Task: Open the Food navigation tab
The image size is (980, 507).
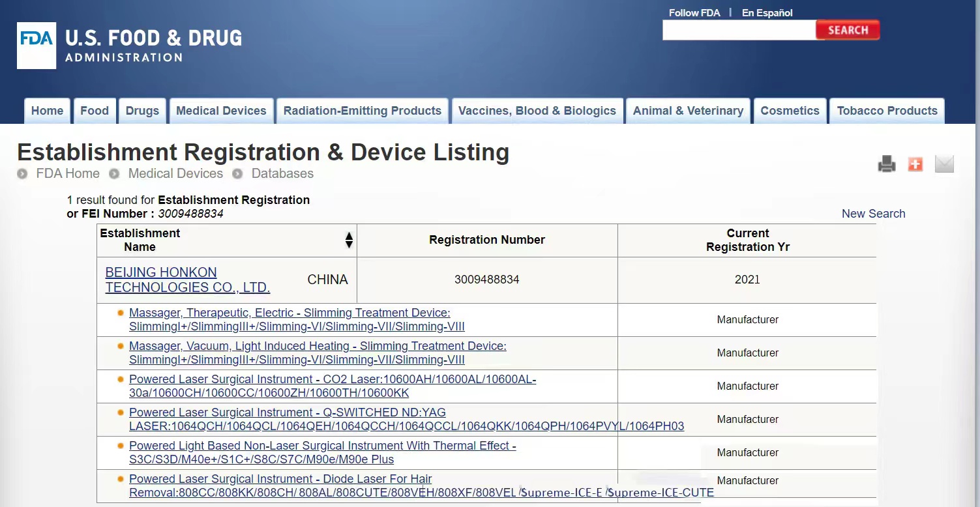Action: tap(95, 111)
